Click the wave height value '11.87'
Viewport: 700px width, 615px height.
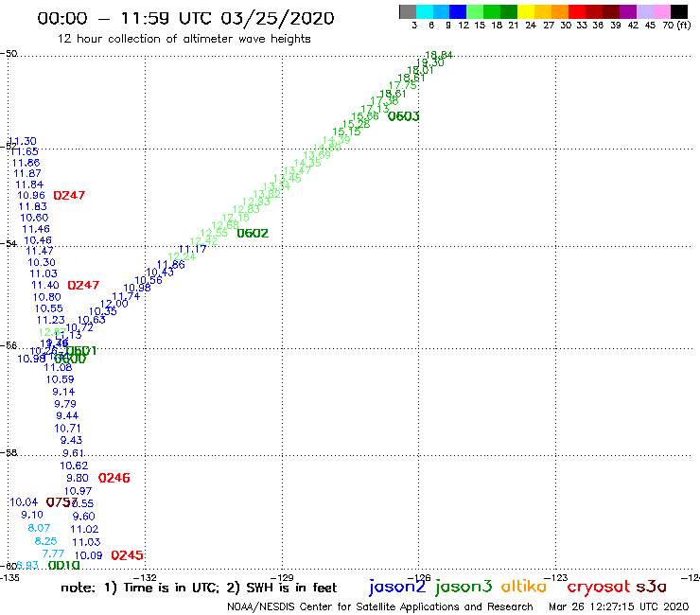tap(27, 173)
